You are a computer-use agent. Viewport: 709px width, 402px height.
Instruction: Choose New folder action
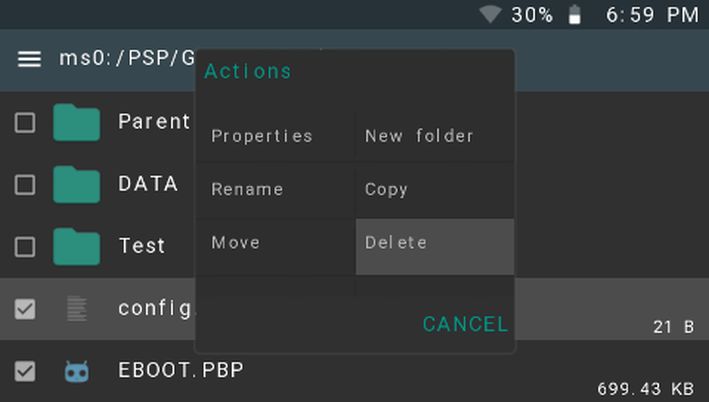point(435,136)
